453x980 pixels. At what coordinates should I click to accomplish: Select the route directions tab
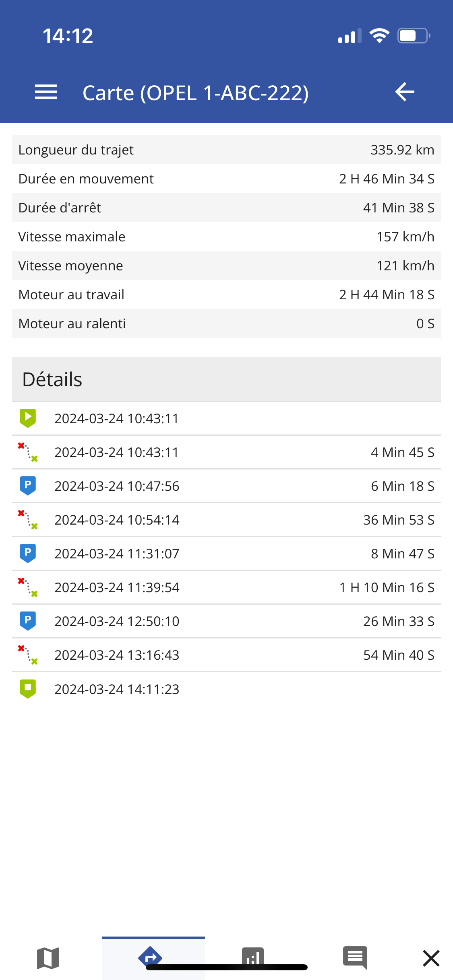tap(150, 957)
